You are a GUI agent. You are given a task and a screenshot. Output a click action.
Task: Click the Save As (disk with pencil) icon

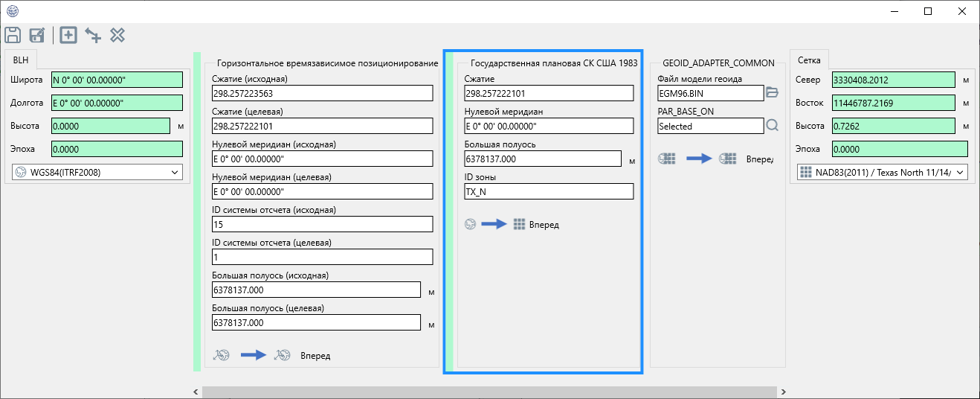[x=37, y=35]
